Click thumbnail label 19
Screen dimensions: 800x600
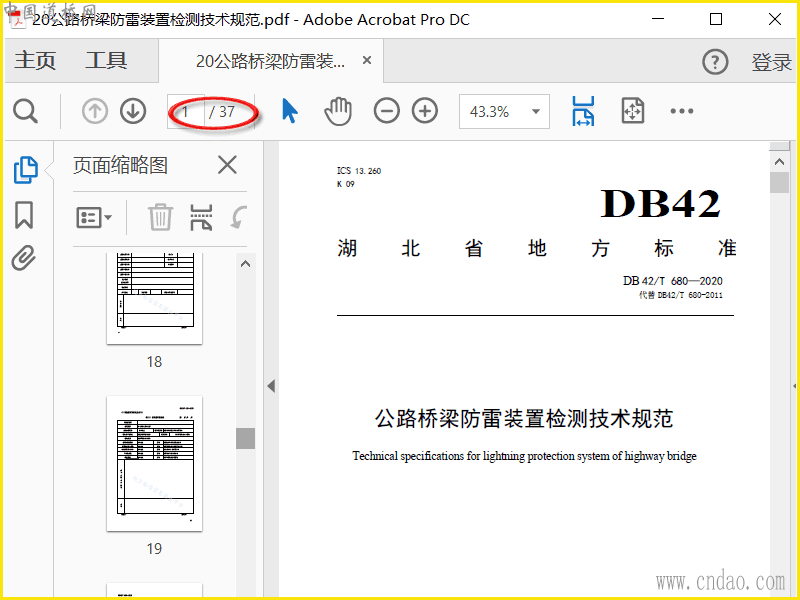tap(154, 548)
